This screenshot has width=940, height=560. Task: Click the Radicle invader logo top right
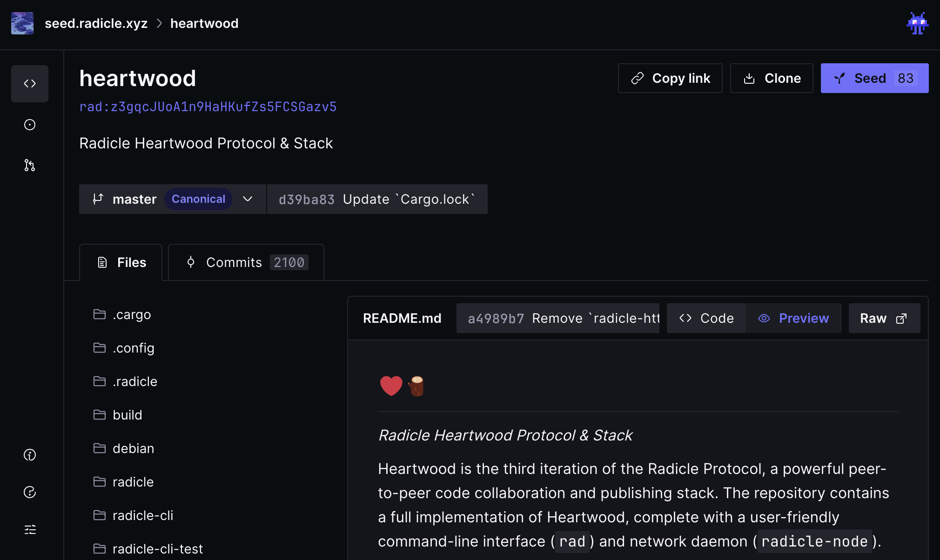(x=917, y=23)
